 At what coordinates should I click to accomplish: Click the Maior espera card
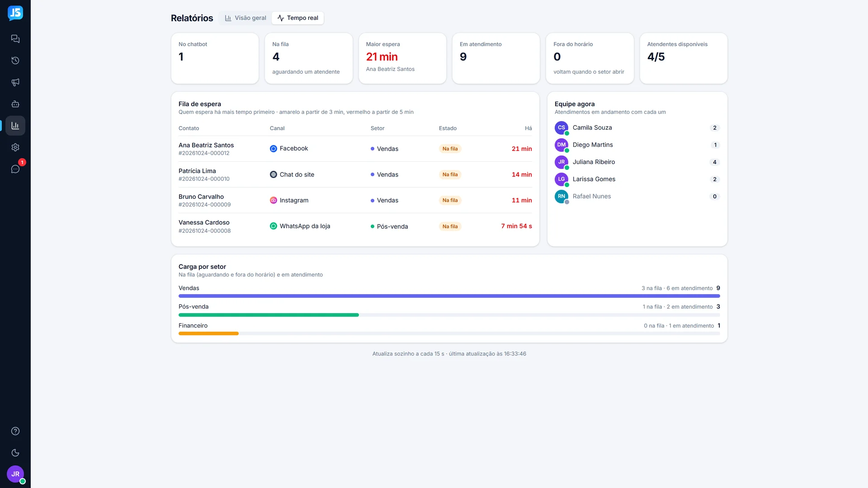[x=402, y=58]
